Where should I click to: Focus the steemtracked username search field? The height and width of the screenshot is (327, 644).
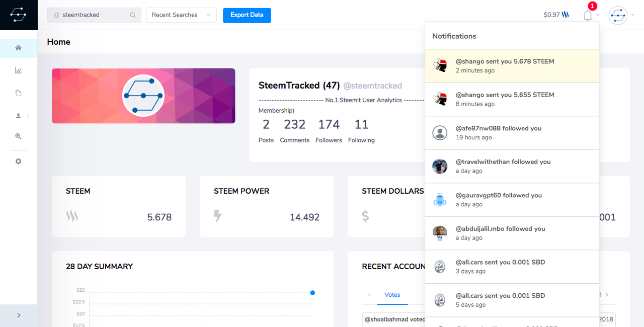click(x=94, y=15)
